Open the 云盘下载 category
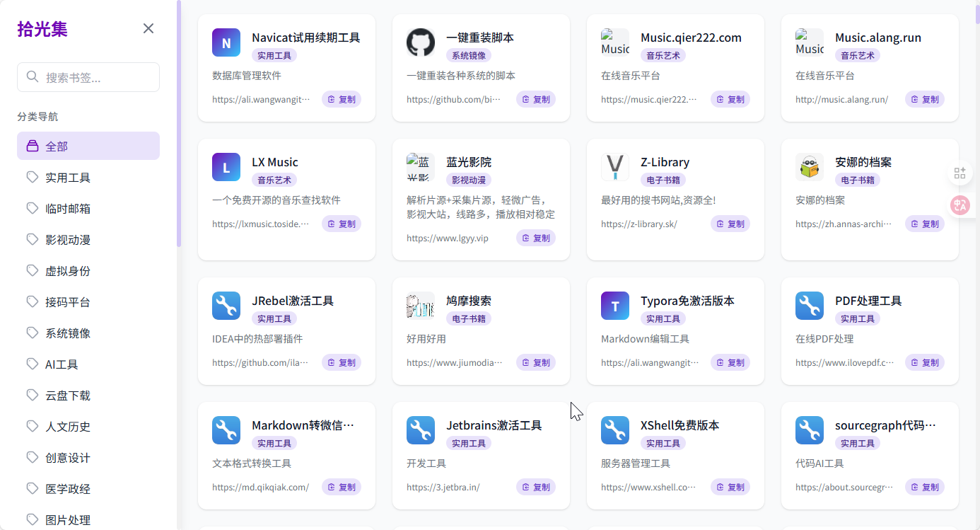 [x=88, y=395]
